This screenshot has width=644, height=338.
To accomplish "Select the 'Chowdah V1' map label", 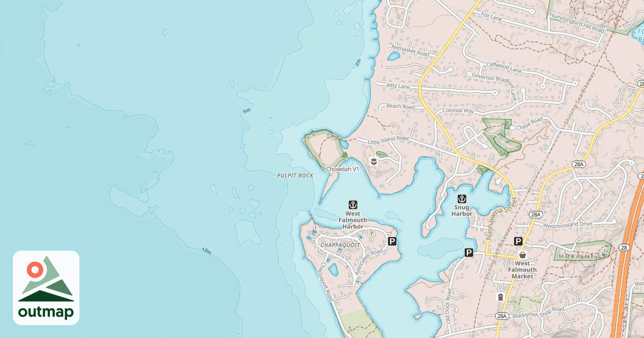I will click(x=342, y=170).
